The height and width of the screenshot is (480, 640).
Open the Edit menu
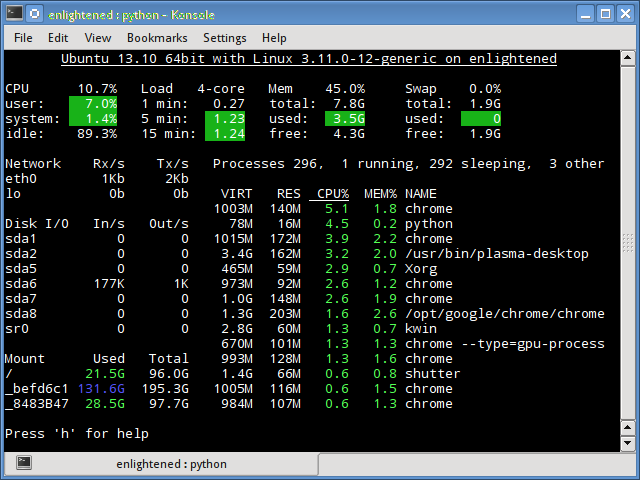pos(58,38)
